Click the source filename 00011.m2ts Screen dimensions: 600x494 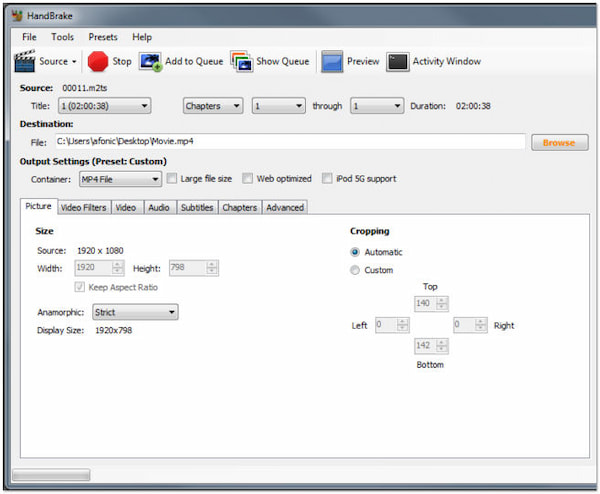click(85, 88)
